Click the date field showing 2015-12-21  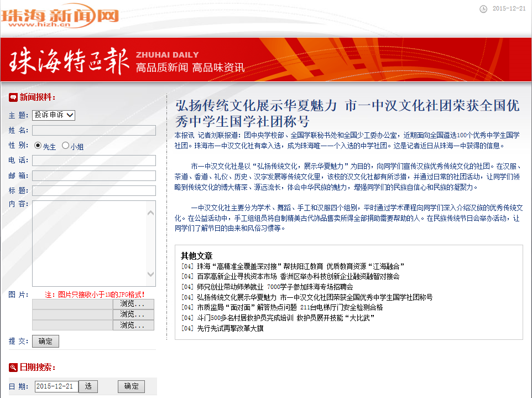(x=56, y=386)
